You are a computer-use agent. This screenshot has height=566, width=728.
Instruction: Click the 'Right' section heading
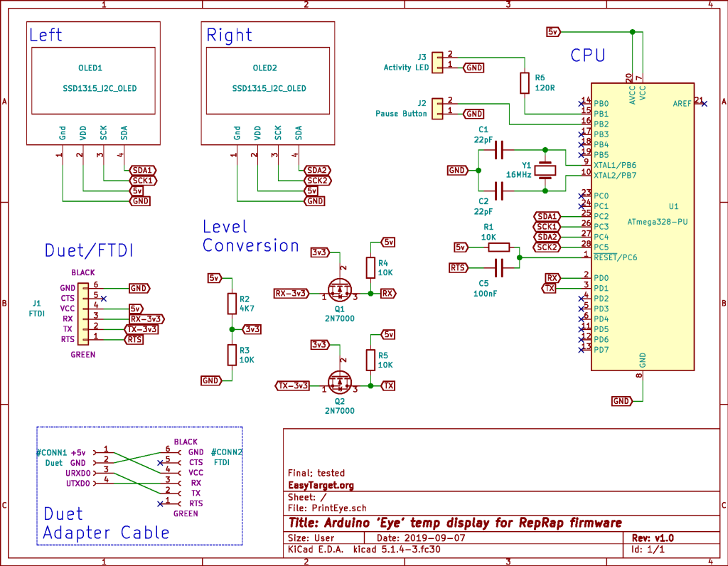click(x=230, y=36)
